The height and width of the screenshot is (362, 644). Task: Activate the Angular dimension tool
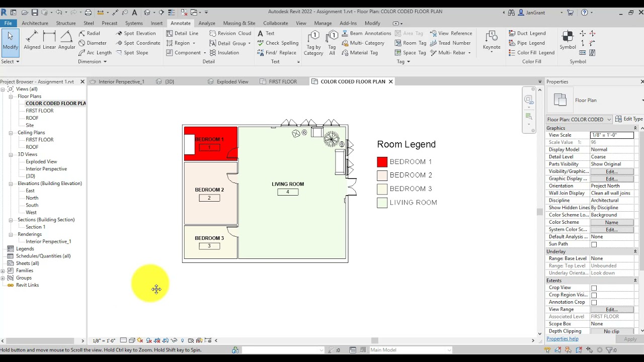pos(66,41)
